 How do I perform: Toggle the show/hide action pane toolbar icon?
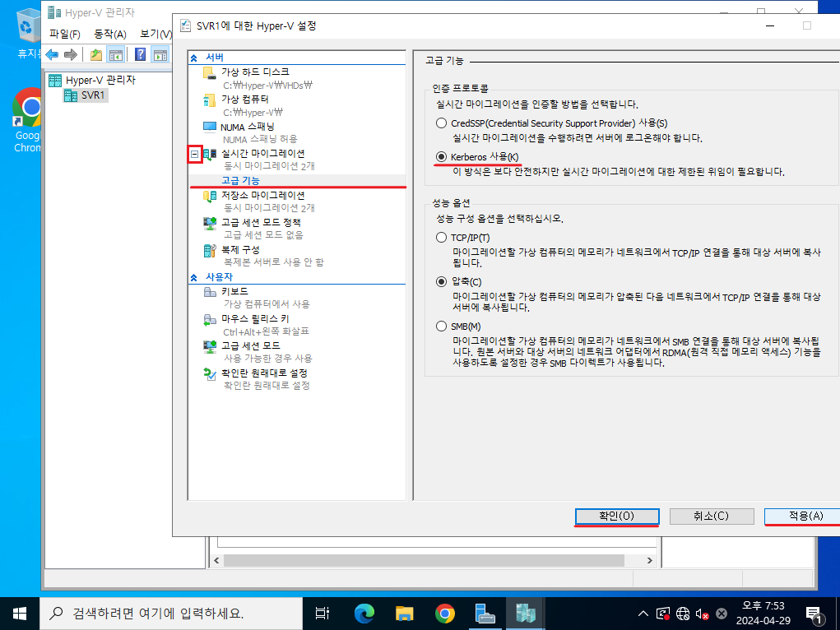160,54
